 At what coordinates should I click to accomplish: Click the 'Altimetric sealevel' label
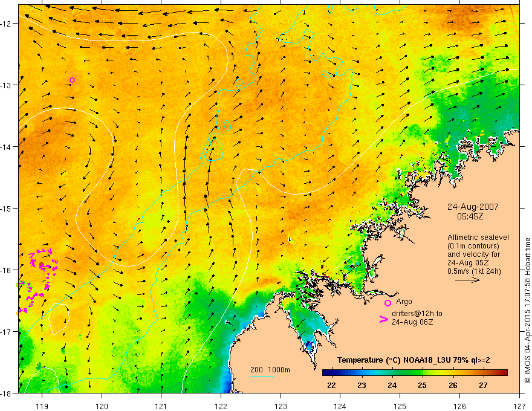[478, 238]
